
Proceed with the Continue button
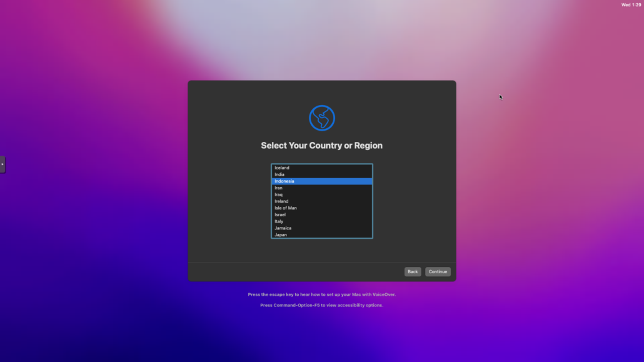[x=438, y=271]
